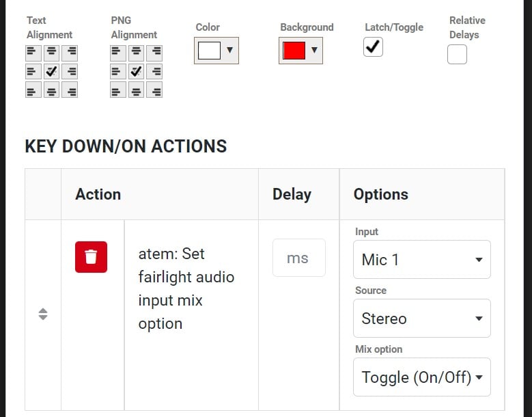Set PNG alignment to middle right
532x417 pixels.
click(154, 71)
